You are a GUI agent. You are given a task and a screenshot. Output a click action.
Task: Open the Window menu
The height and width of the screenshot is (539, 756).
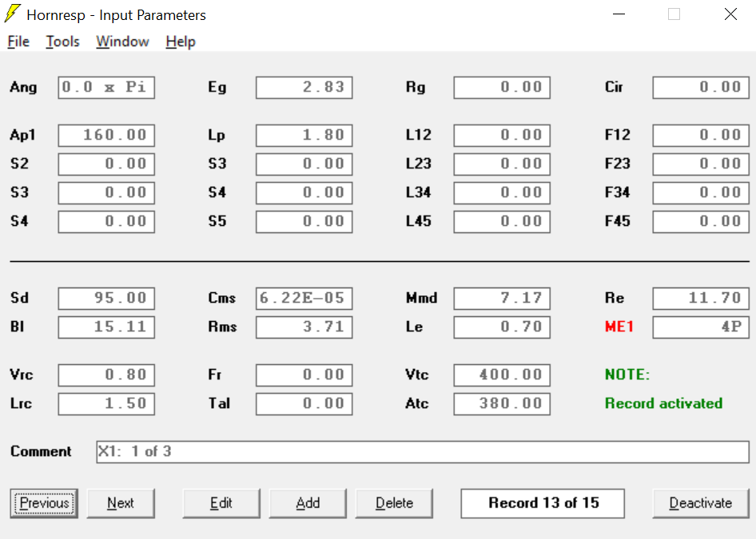coord(122,42)
